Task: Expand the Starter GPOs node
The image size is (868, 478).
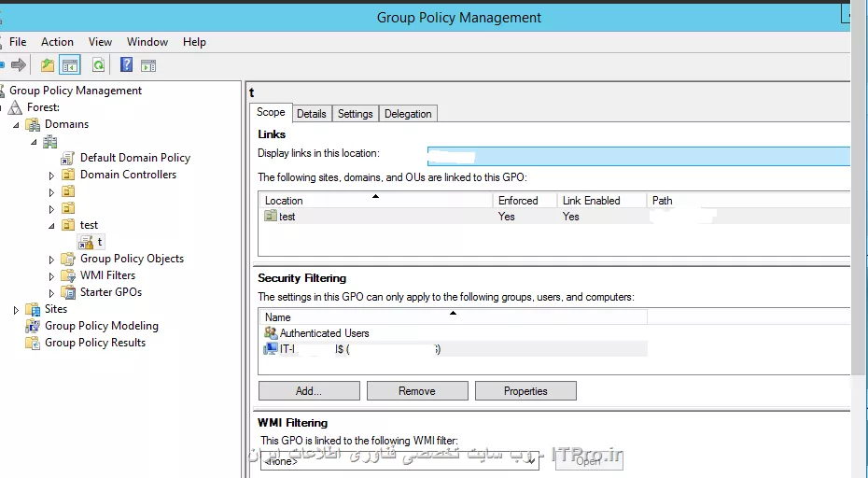Action: pos(51,293)
